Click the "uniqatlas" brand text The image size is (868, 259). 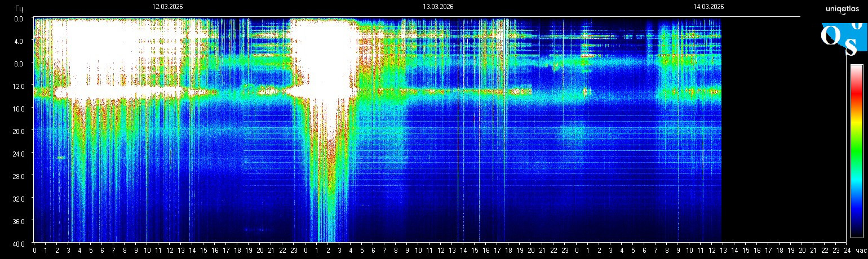coord(842,8)
